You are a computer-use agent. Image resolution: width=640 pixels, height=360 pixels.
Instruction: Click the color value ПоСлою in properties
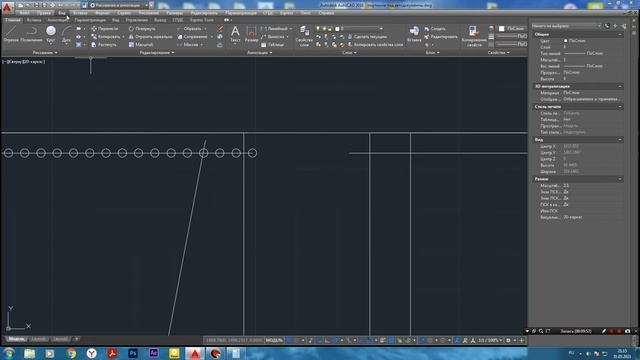point(577,41)
